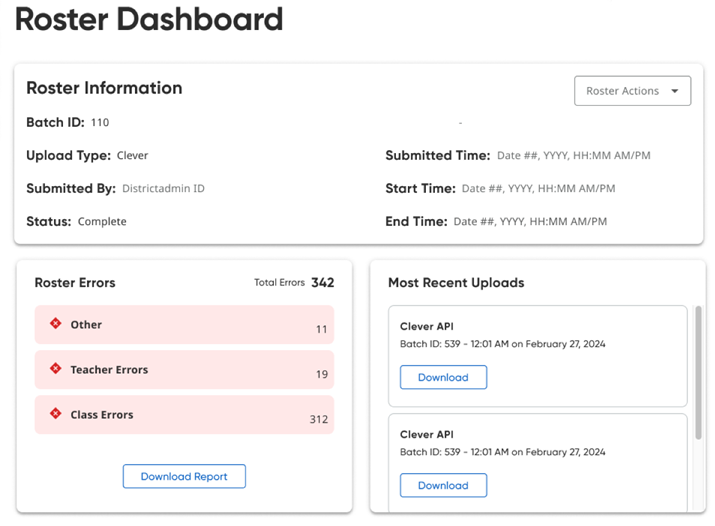Click the red error icon beside Teacher Errors
Screen dimensions: 715x526
click(56, 368)
